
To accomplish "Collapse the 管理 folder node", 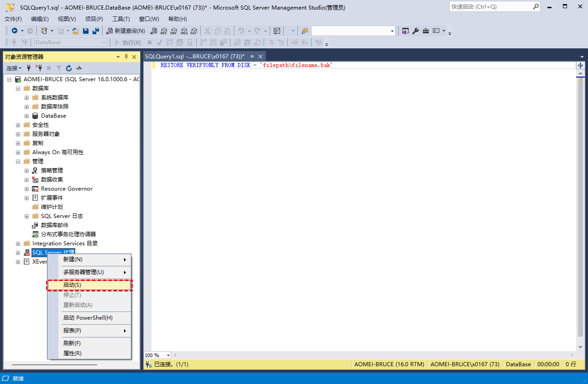I will pos(18,161).
